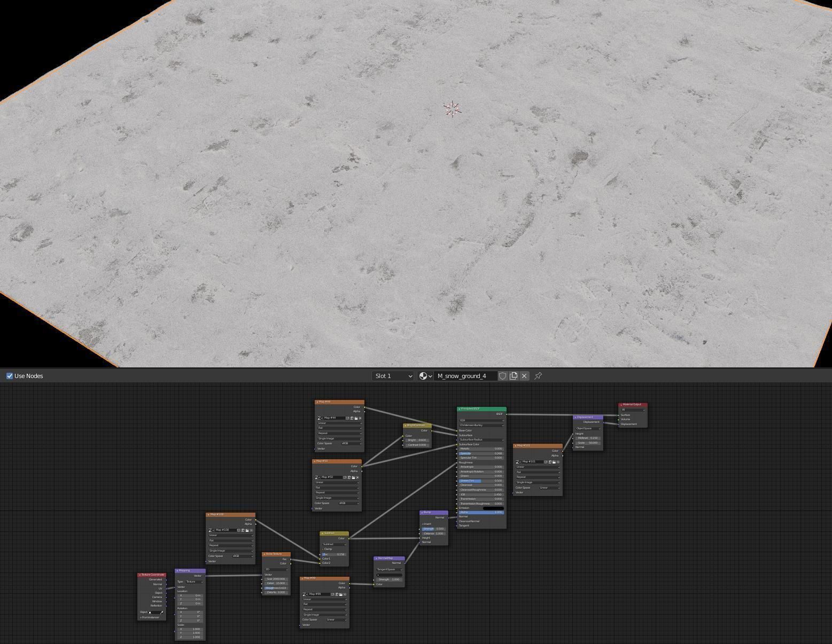Viewport: 832px width, 644px height.
Task: Toggle the pin icon in node editor header
Action: click(x=538, y=376)
